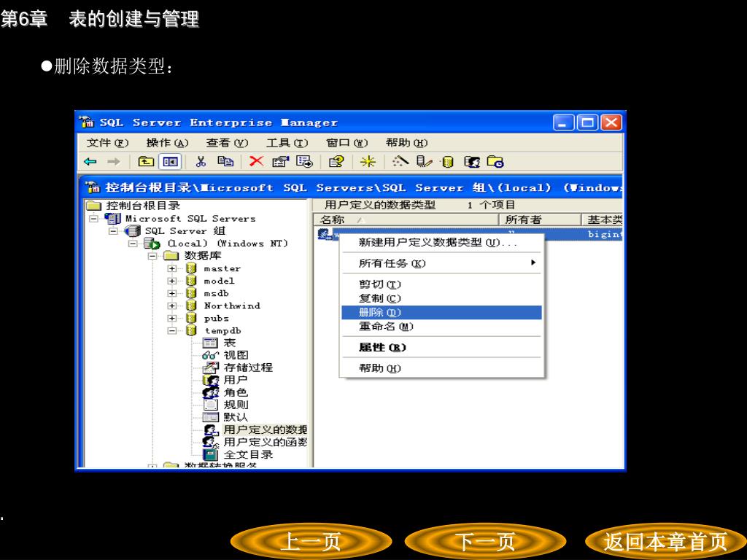Click the red X delete toolbar icon
The width and height of the screenshot is (747, 560).
(256, 161)
